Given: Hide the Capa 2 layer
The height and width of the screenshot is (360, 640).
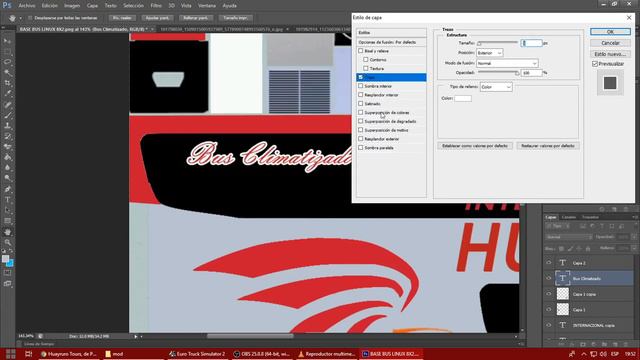Looking at the screenshot, I should [549, 263].
